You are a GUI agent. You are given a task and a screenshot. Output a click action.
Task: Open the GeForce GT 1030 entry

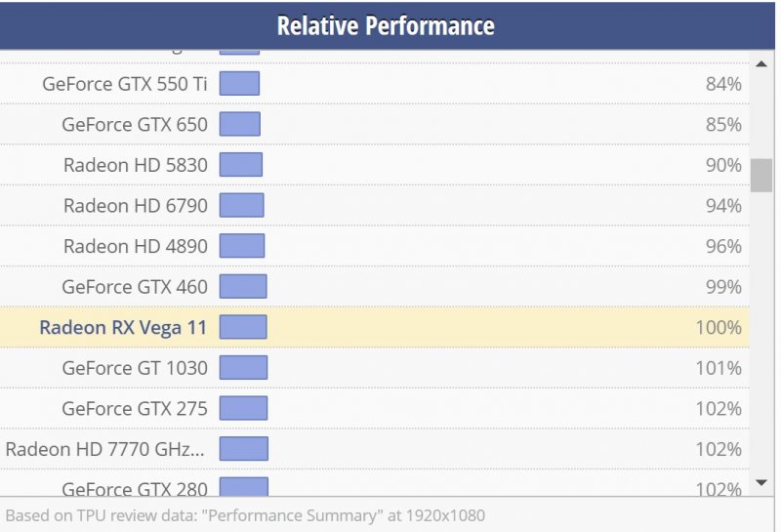point(135,368)
